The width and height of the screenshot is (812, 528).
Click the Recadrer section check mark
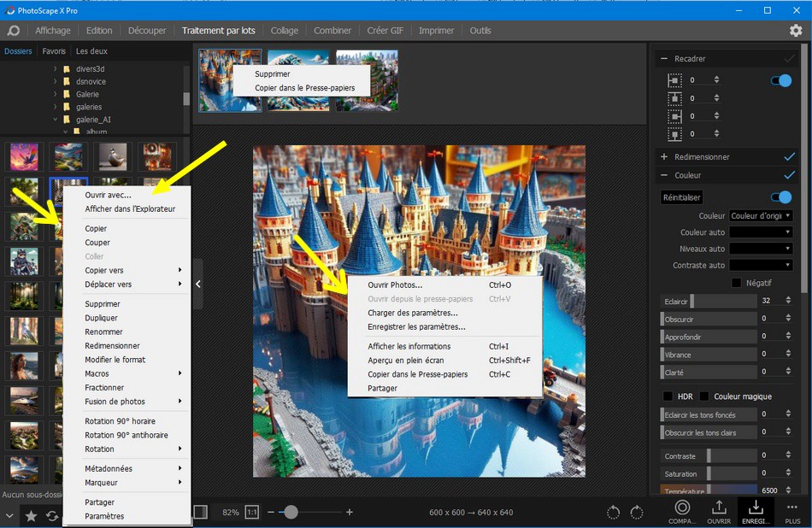[789, 58]
